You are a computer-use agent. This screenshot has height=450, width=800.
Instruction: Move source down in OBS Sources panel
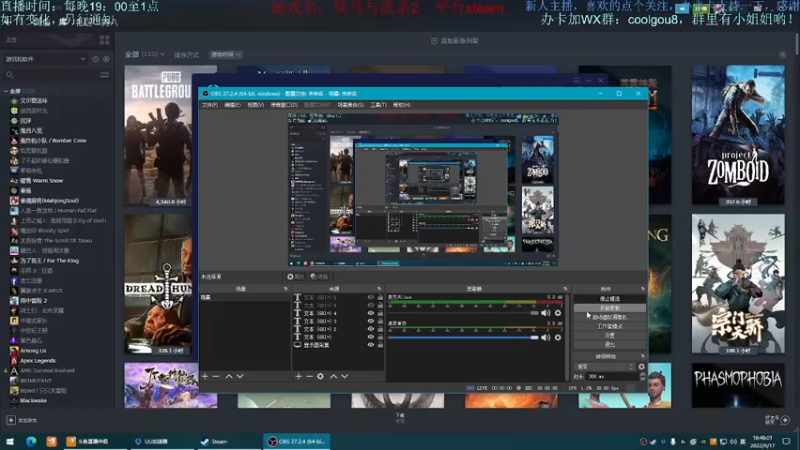click(x=345, y=376)
